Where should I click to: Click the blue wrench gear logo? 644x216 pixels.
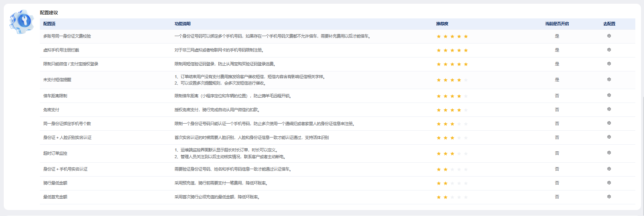22,21
